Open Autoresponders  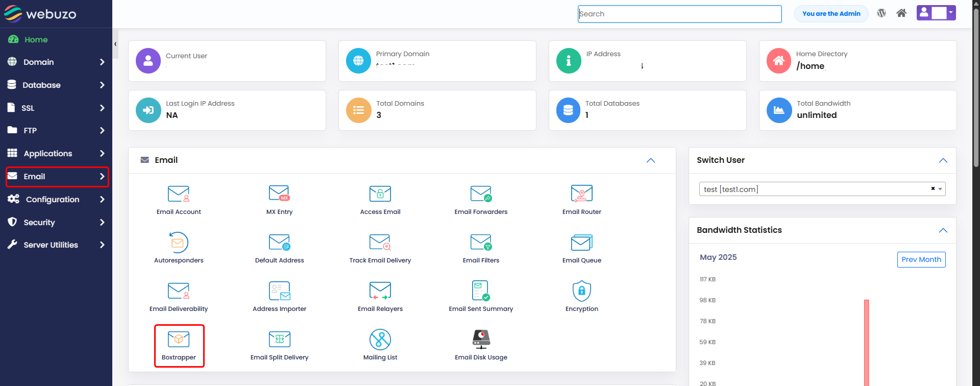[179, 249]
